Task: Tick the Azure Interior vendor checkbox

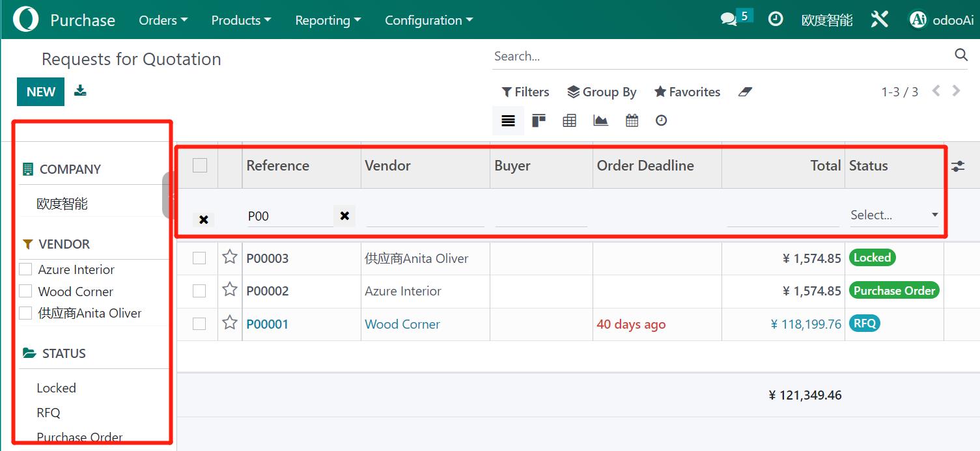Action: tap(25, 269)
